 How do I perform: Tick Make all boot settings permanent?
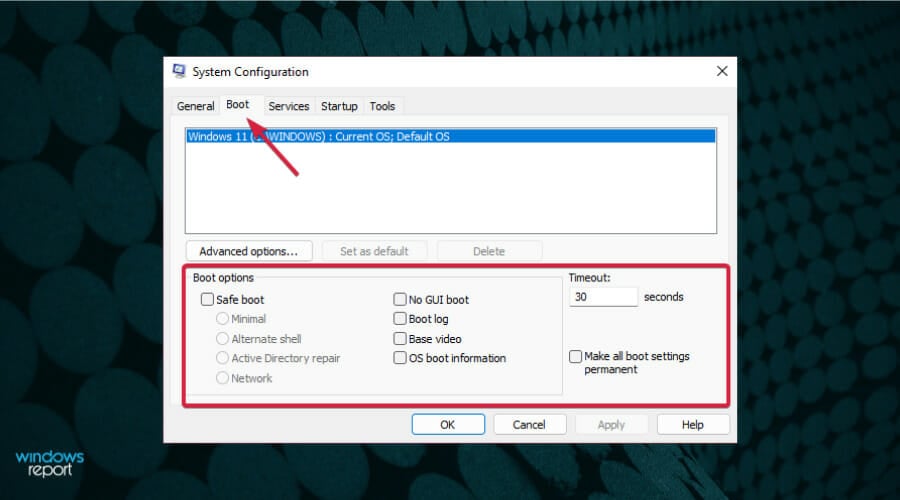pyautogui.click(x=576, y=356)
